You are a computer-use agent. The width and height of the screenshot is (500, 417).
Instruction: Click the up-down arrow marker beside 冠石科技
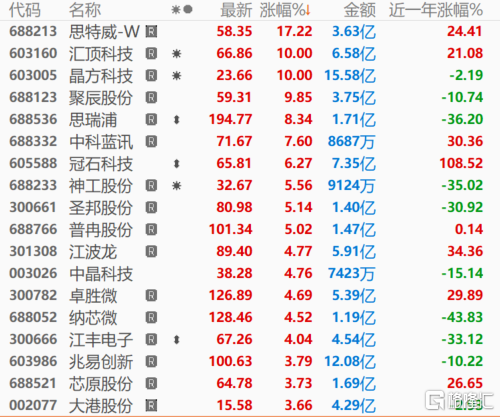pos(177,164)
